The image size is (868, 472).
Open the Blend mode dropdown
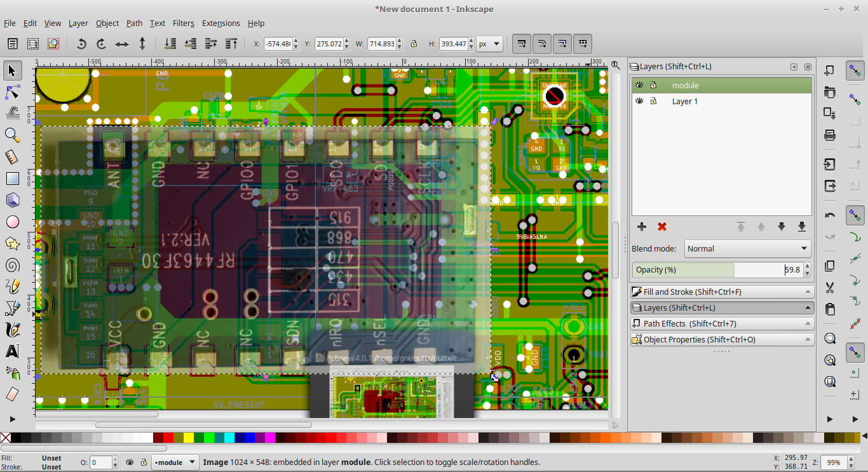[748, 248]
